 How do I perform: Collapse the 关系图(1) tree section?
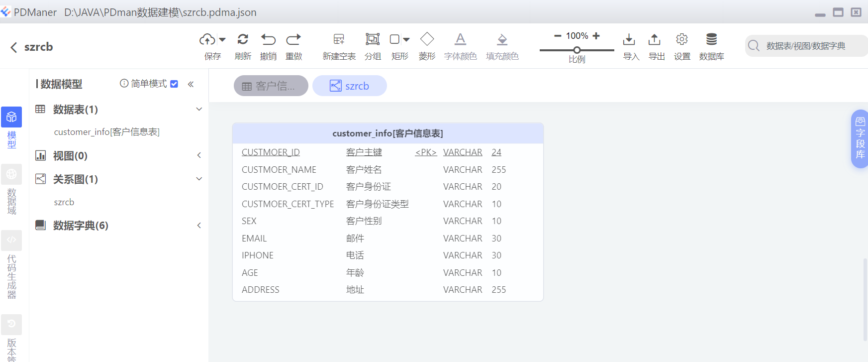[199, 179]
